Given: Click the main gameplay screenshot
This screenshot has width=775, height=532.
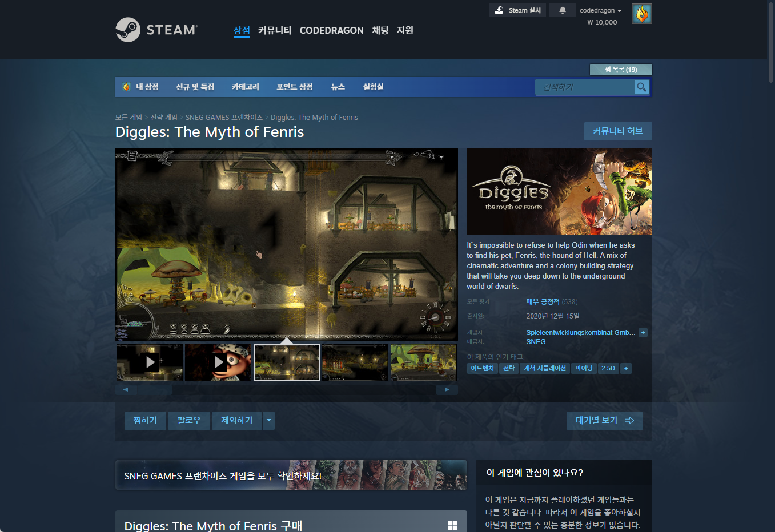Looking at the screenshot, I should 287,245.
